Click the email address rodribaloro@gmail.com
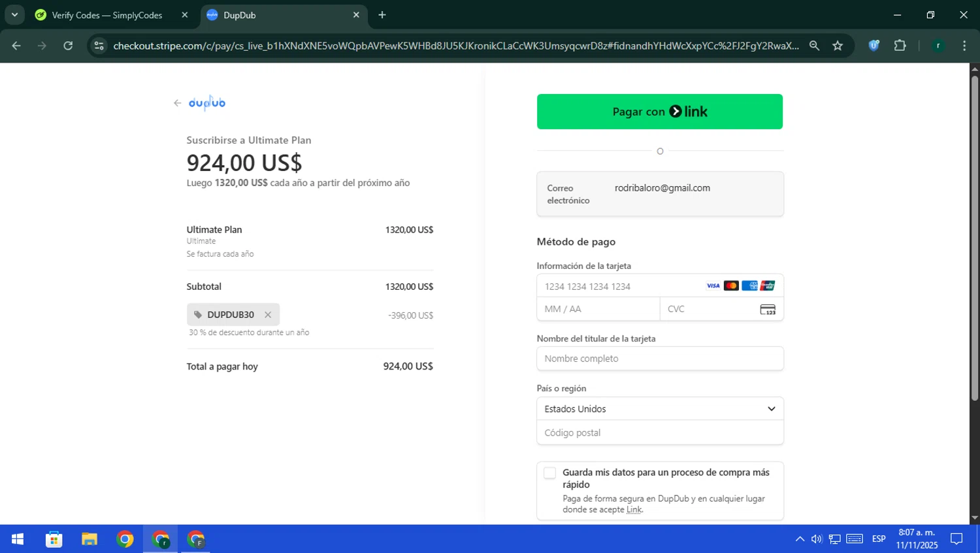Screen dimensions: 980x553 (x=662, y=188)
